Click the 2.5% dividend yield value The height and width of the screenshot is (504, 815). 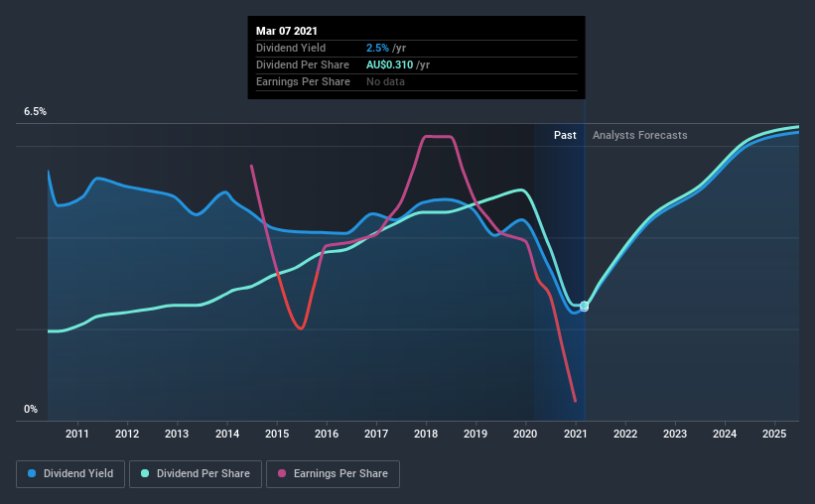(x=377, y=48)
